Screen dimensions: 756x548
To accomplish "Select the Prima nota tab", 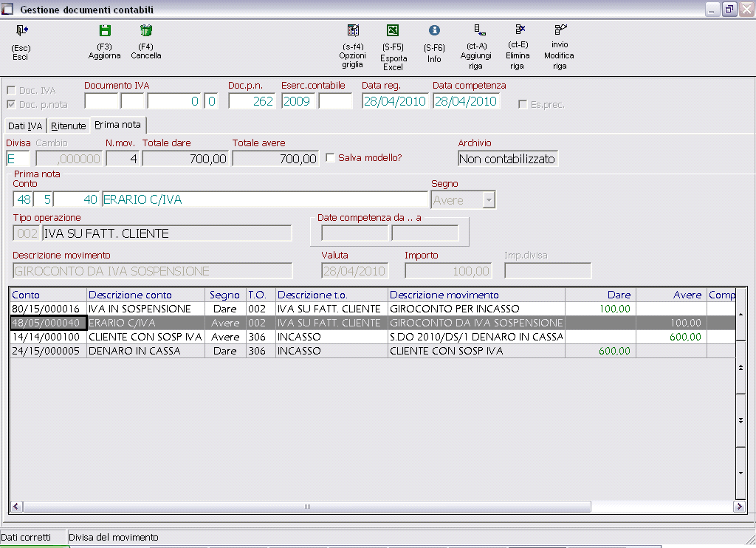I will click(117, 125).
